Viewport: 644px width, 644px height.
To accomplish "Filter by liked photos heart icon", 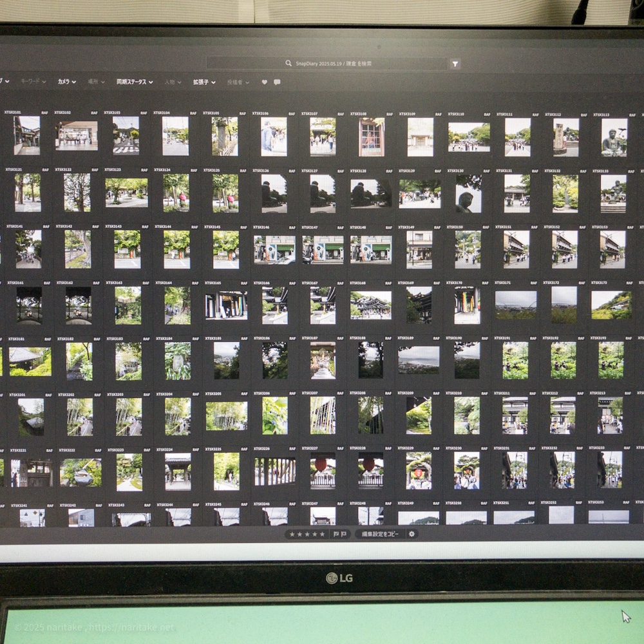I will click(264, 82).
